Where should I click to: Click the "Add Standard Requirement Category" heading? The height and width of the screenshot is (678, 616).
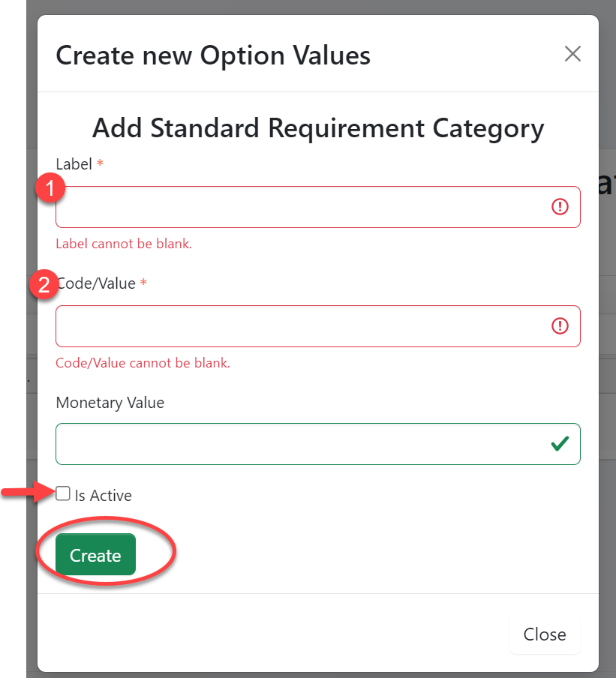(x=317, y=128)
